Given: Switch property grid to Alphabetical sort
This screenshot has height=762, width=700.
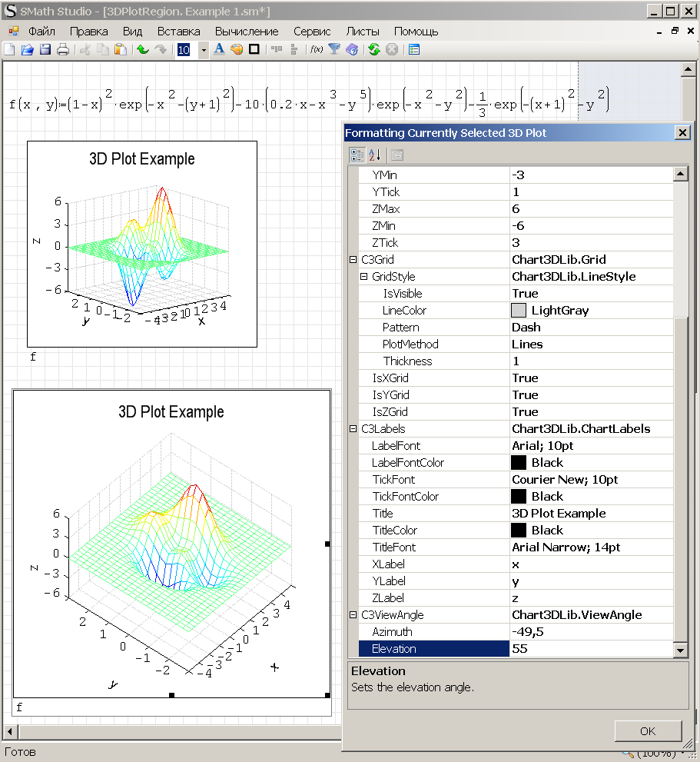Looking at the screenshot, I should 374,155.
